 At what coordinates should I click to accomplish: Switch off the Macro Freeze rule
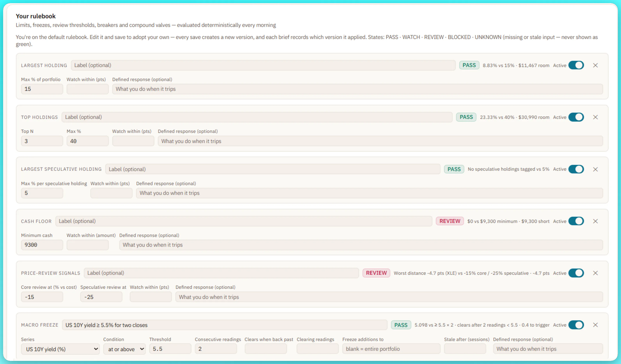coord(576,325)
